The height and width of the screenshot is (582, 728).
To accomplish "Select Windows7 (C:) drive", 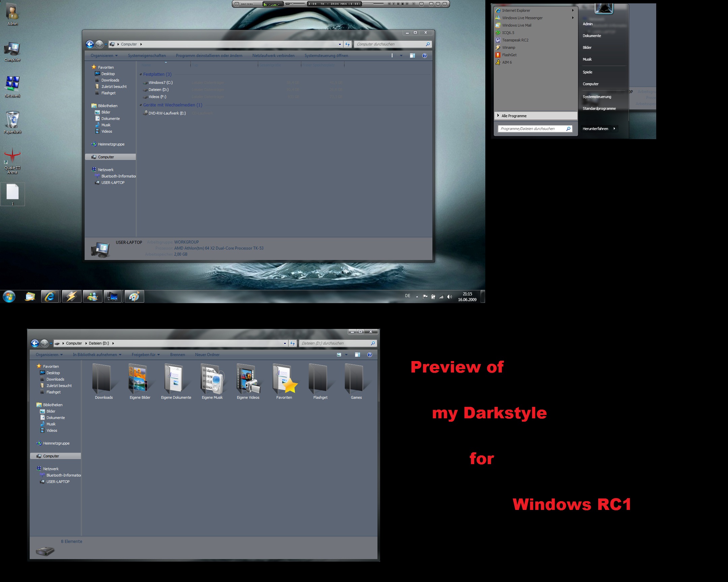I will coord(157,83).
